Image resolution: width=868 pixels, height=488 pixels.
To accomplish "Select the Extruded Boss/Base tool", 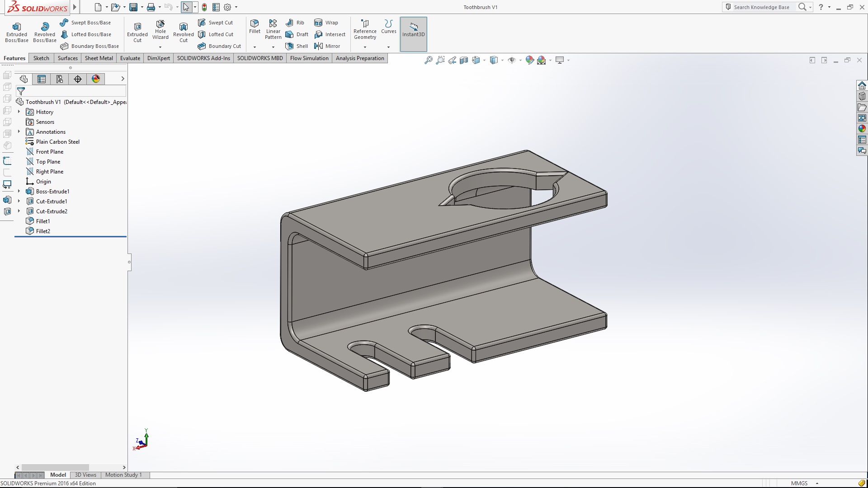I will click(17, 32).
